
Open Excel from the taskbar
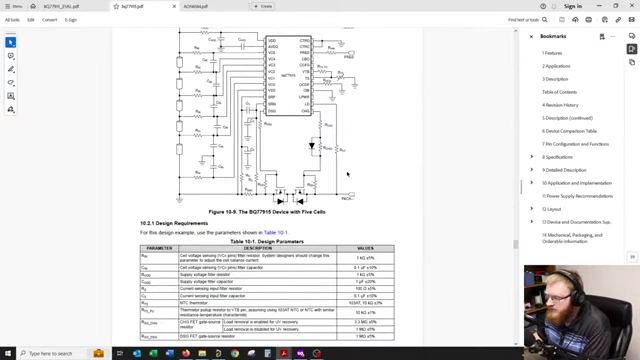[x=153, y=353]
